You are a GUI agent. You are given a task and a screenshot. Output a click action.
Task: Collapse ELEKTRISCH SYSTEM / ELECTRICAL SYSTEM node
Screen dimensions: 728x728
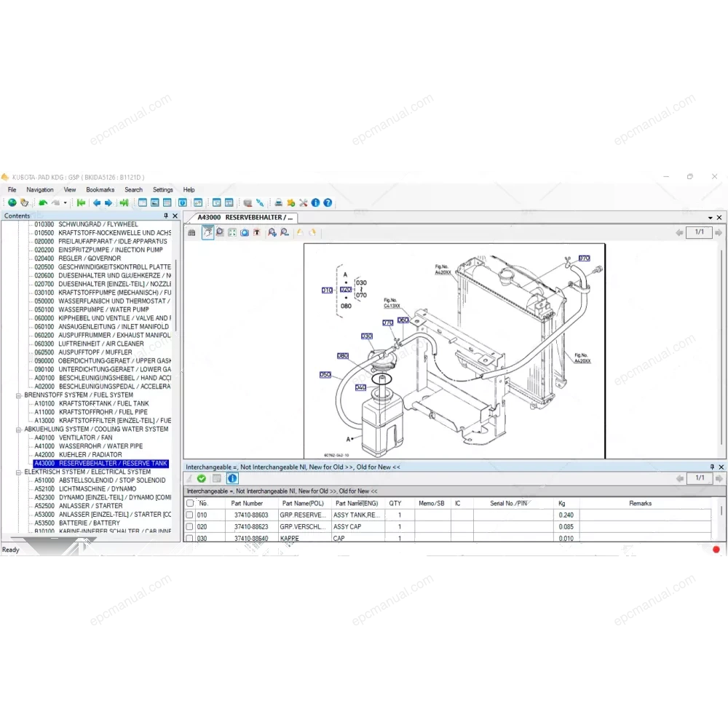pyautogui.click(x=19, y=472)
